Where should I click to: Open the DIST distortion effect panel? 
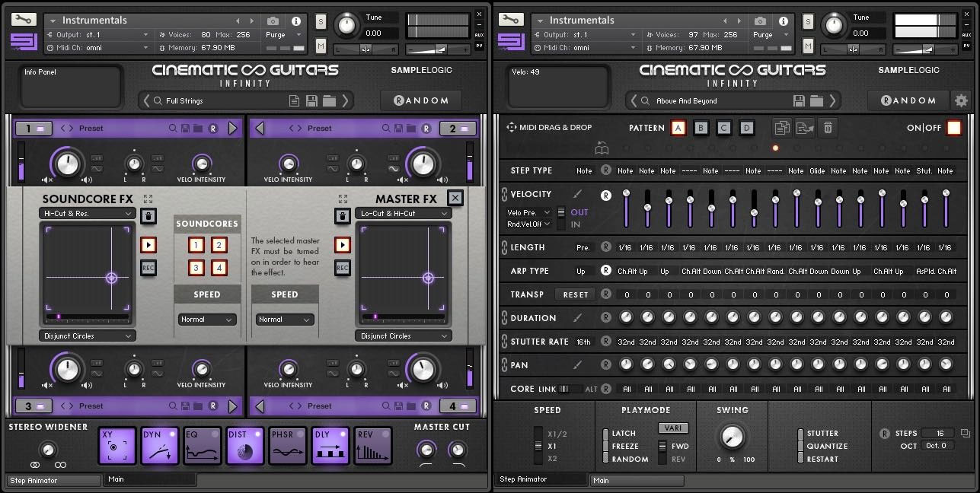245,446
